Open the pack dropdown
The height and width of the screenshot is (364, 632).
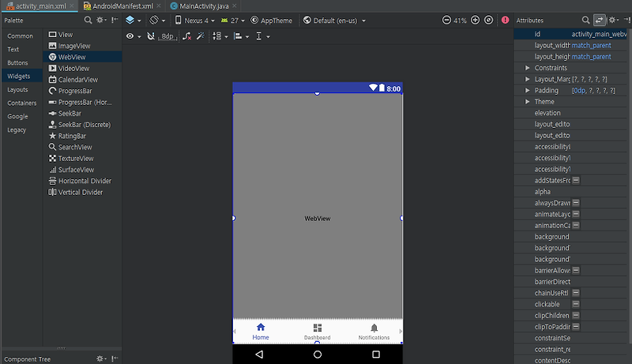pyautogui.click(x=220, y=36)
